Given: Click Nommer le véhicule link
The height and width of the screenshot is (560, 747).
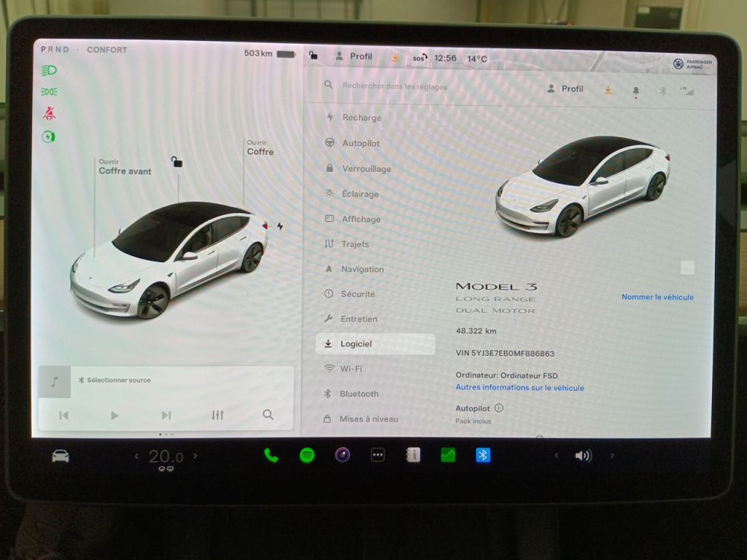Looking at the screenshot, I should tap(657, 297).
